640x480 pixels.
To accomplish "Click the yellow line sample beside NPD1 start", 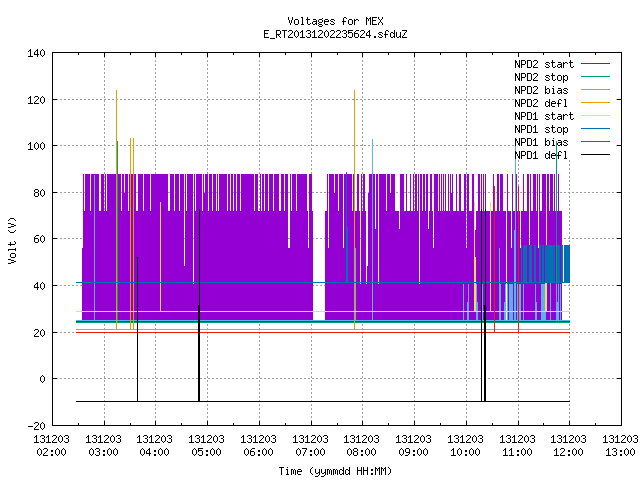I will (x=595, y=116).
